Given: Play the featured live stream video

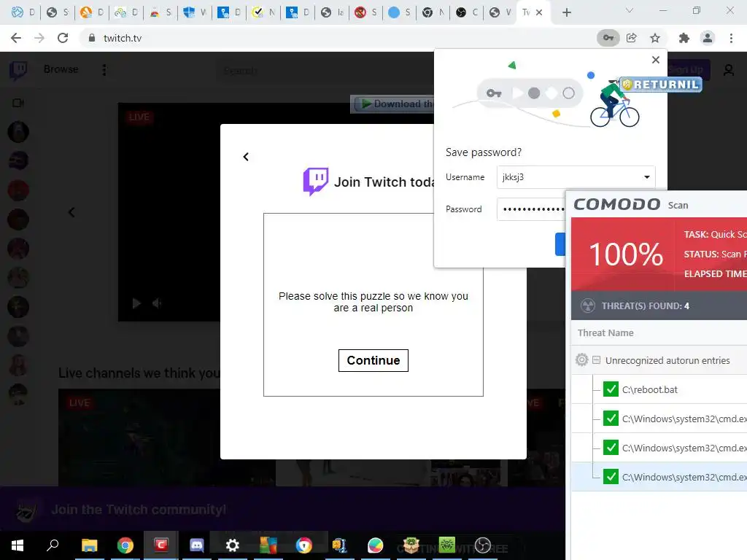Looking at the screenshot, I should 136,303.
